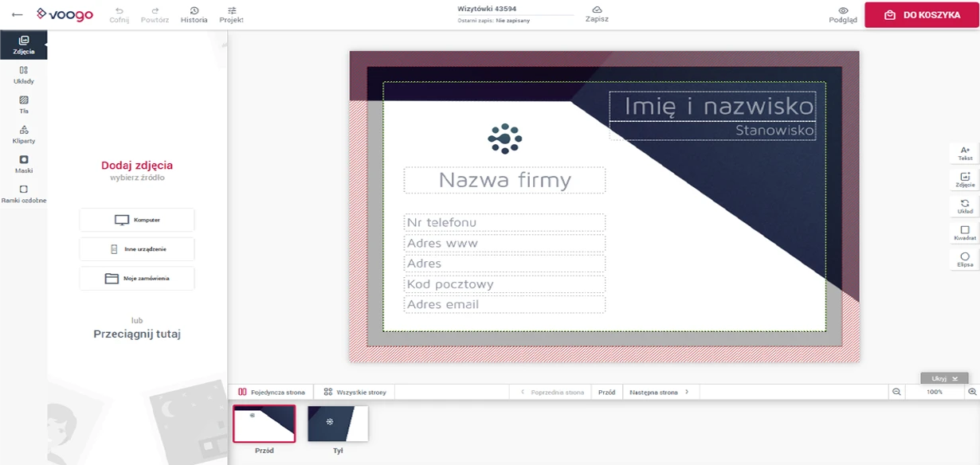Viewport: 980px width, 465px height.
Task: Switch to Wszystkie strony view
Action: [x=355, y=392]
